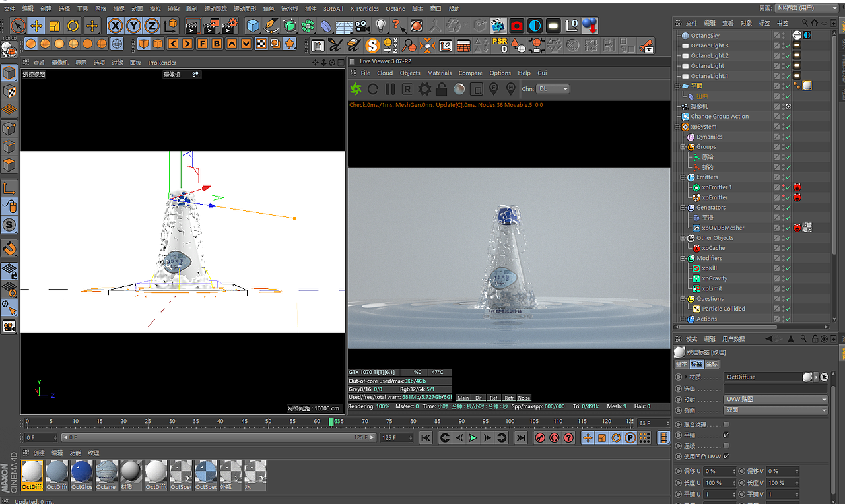Pick focus point with the F pin icon

coord(494,89)
